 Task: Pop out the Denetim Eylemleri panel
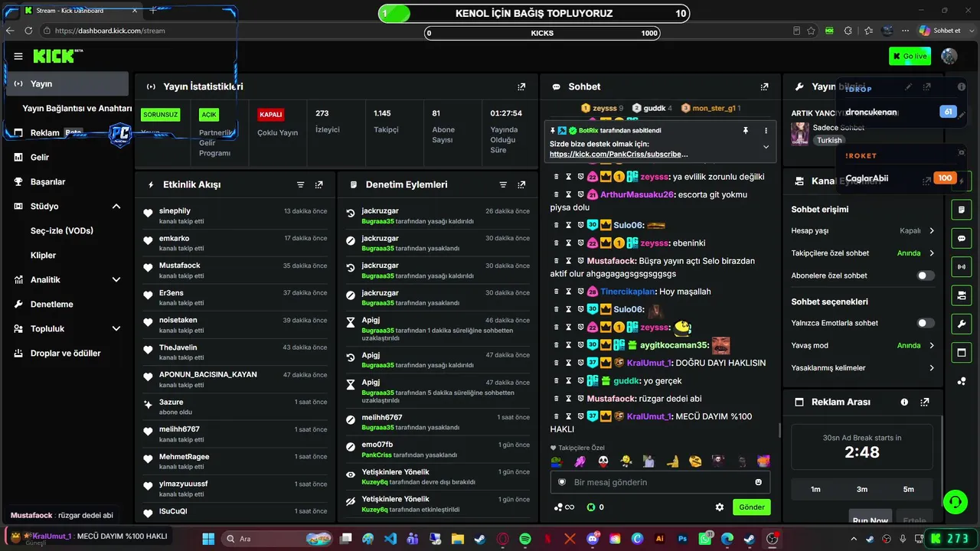pyautogui.click(x=521, y=184)
